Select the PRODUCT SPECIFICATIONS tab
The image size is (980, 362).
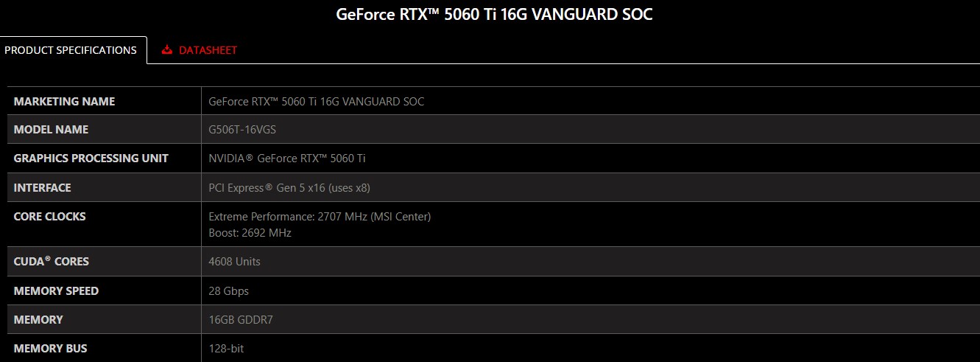pyautogui.click(x=71, y=50)
